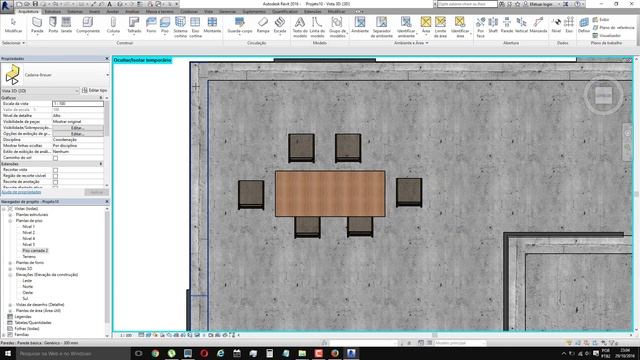Image resolution: width=640 pixels, height=360 pixels.
Task: Click the Texto do modelo tool
Action: [x=300, y=27]
